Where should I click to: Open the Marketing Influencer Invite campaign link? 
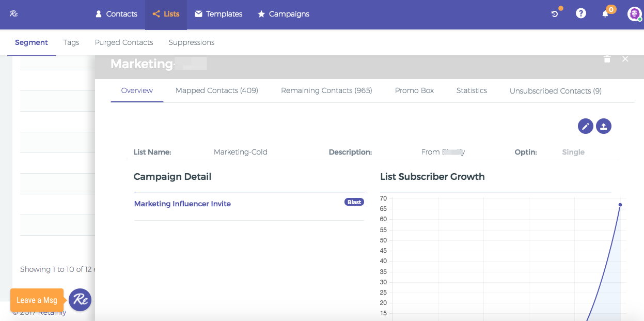tap(182, 204)
